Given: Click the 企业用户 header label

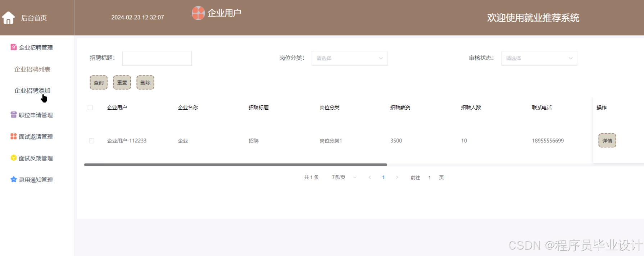Looking at the screenshot, I should coord(224,13).
